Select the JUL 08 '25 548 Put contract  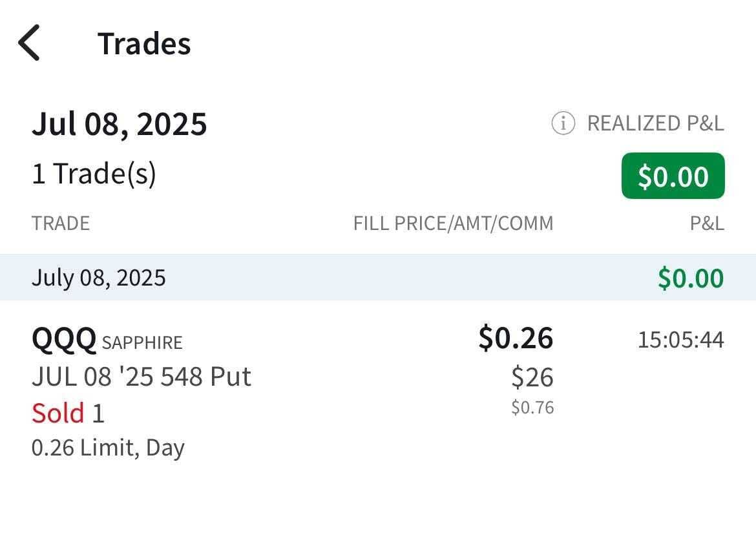click(142, 377)
